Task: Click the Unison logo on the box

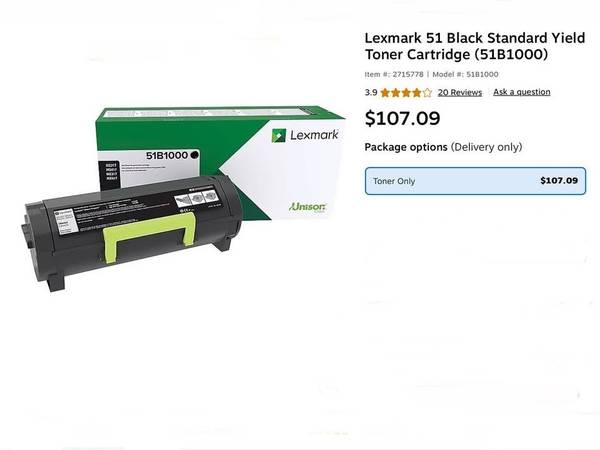Action: pos(307,207)
